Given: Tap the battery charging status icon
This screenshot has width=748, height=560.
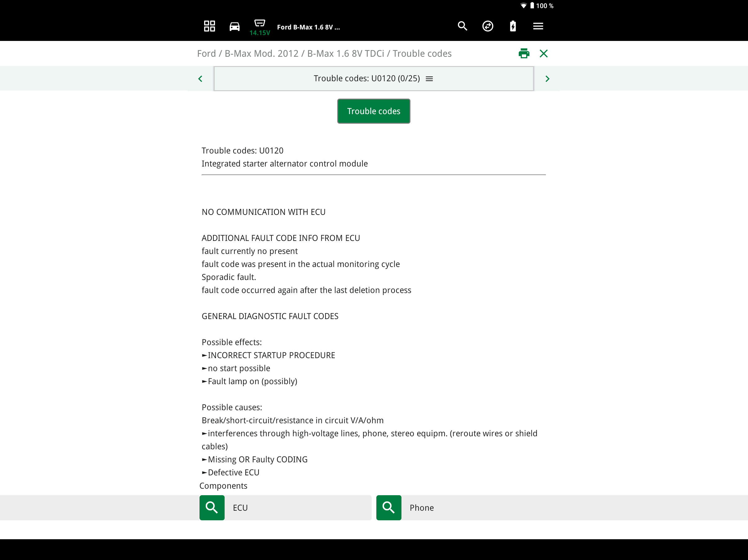Looking at the screenshot, I should point(513,26).
